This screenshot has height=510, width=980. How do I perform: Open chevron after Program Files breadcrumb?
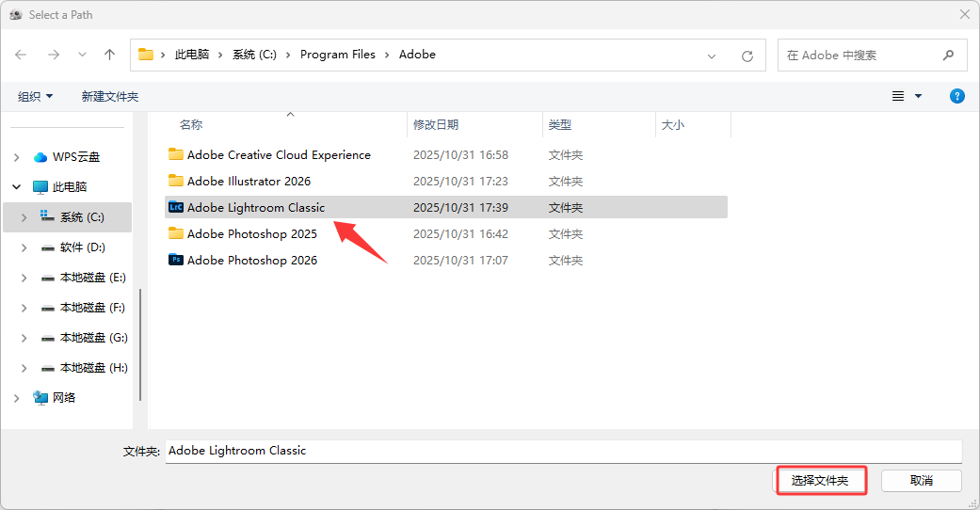[387, 55]
